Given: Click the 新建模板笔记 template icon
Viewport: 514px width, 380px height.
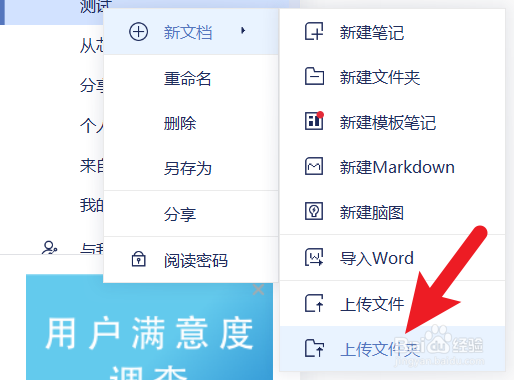Looking at the screenshot, I should click(314, 121).
